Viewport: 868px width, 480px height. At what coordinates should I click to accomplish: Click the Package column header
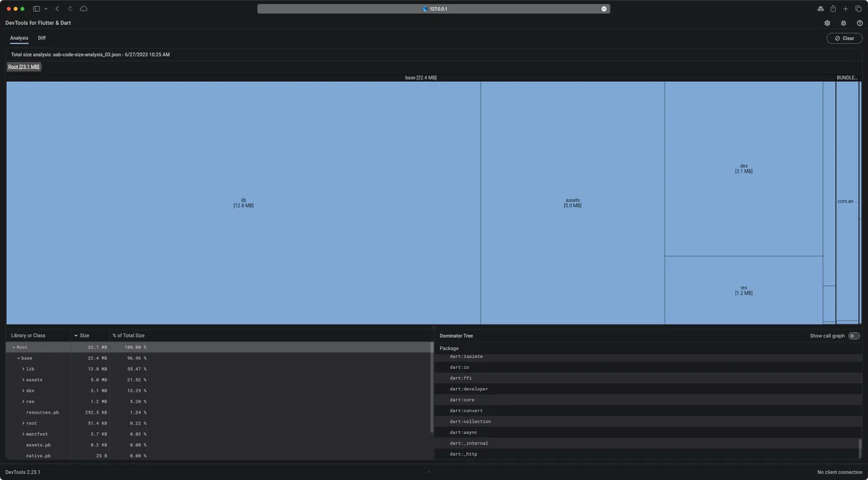(x=449, y=349)
